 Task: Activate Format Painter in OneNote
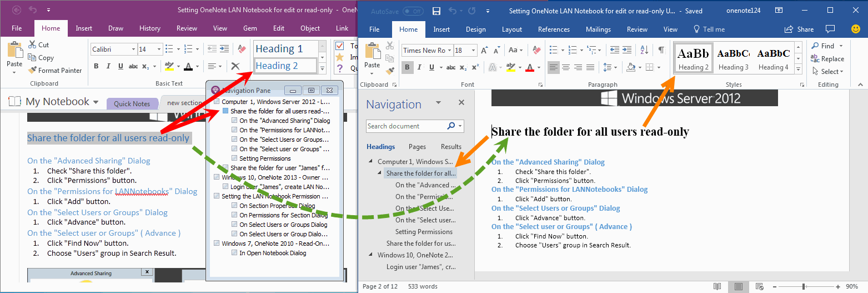(x=54, y=71)
